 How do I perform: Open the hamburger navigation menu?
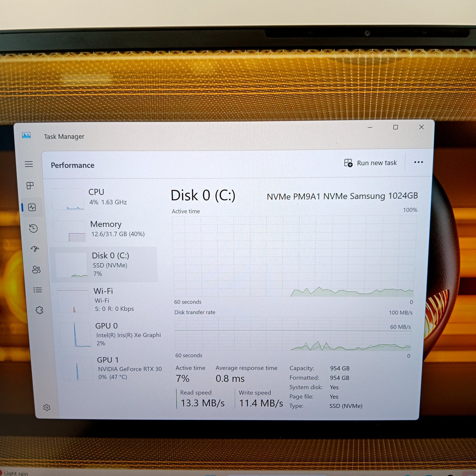29,164
